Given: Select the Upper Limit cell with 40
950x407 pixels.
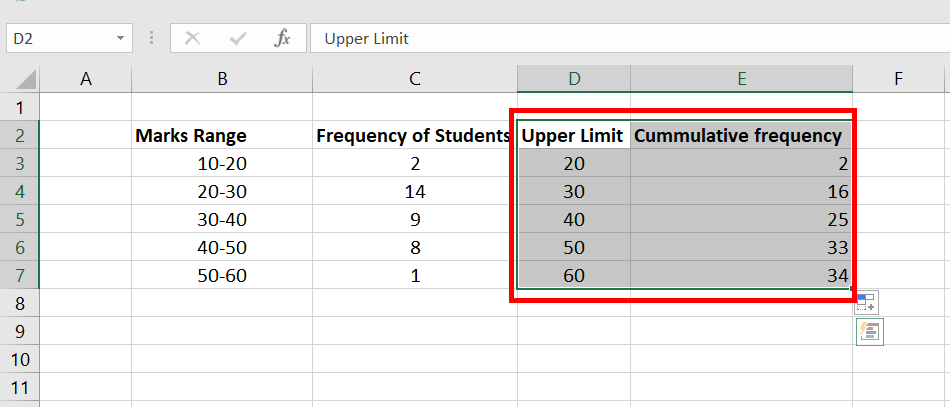Looking at the screenshot, I should click(x=574, y=219).
